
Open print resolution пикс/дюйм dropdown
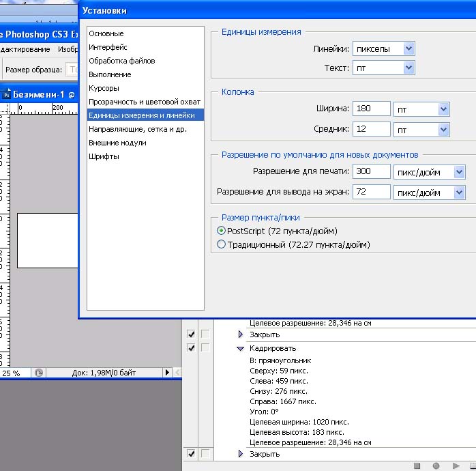tap(460, 172)
